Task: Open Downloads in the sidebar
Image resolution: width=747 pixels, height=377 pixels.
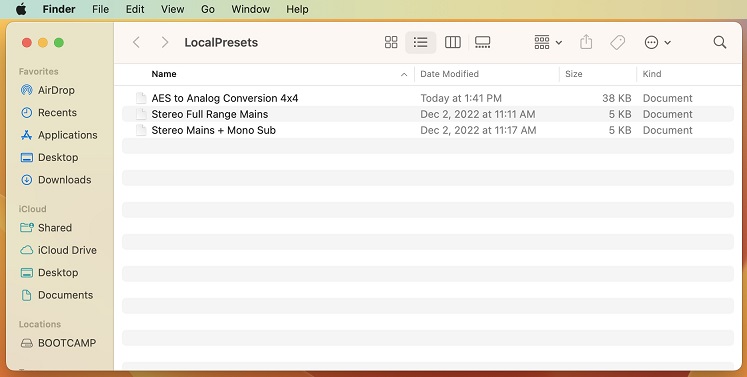Action: pos(56,180)
